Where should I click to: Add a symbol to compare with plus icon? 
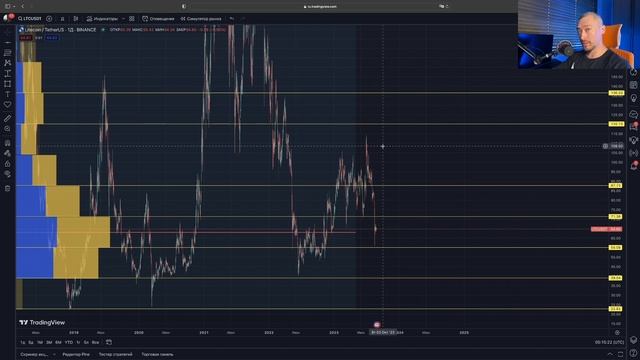[x=49, y=19]
